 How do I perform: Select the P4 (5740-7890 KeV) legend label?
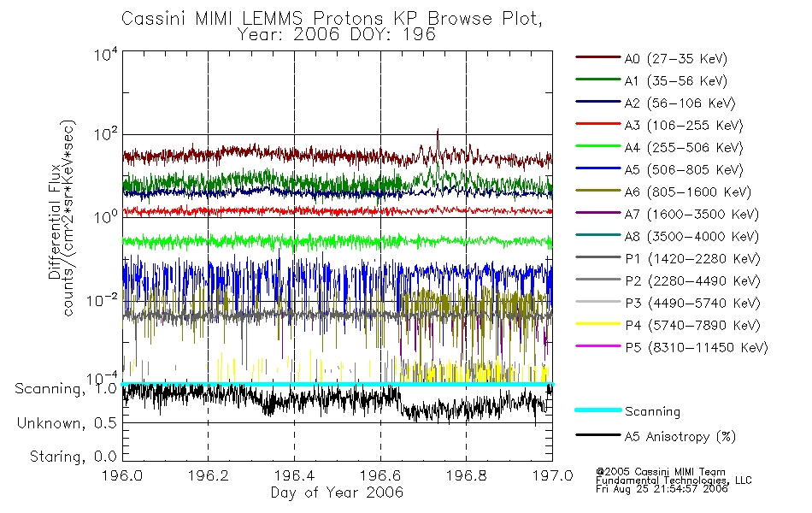[692, 326]
